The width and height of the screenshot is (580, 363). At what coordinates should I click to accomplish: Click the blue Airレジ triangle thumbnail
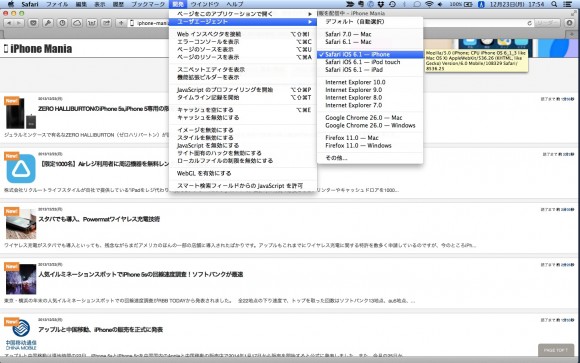[21, 169]
